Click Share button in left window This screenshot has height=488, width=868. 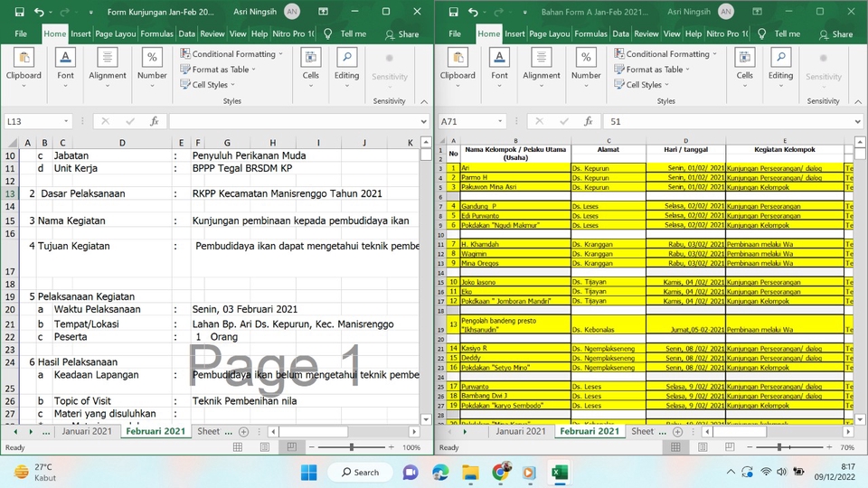402,33
